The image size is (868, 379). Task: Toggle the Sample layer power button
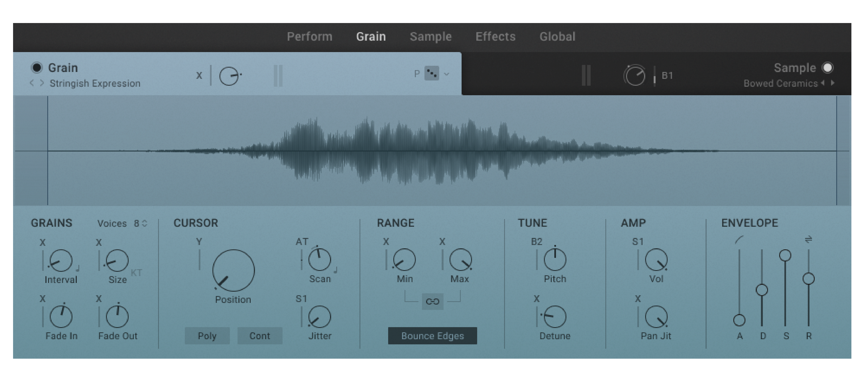[x=828, y=68]
